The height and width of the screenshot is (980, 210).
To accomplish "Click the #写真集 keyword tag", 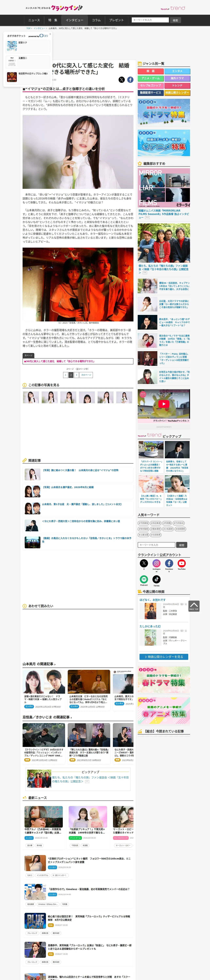I will pos(167,523).
